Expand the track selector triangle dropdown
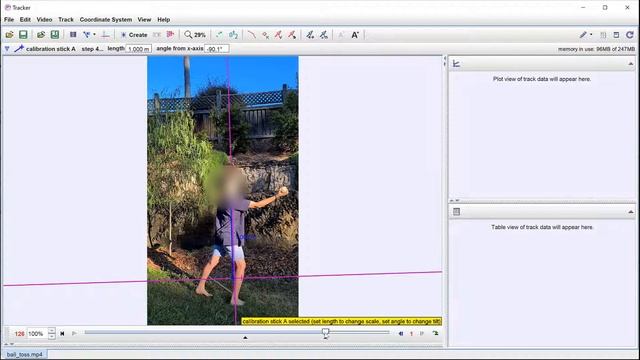 7,49
